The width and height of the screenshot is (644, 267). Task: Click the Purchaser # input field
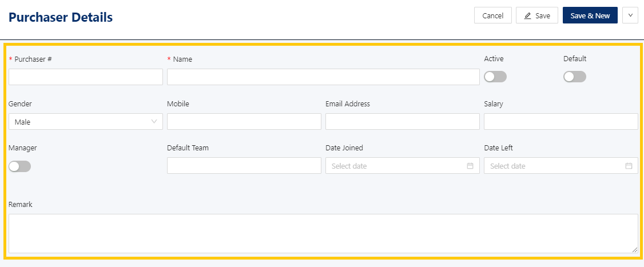click(x=85, y=77)
